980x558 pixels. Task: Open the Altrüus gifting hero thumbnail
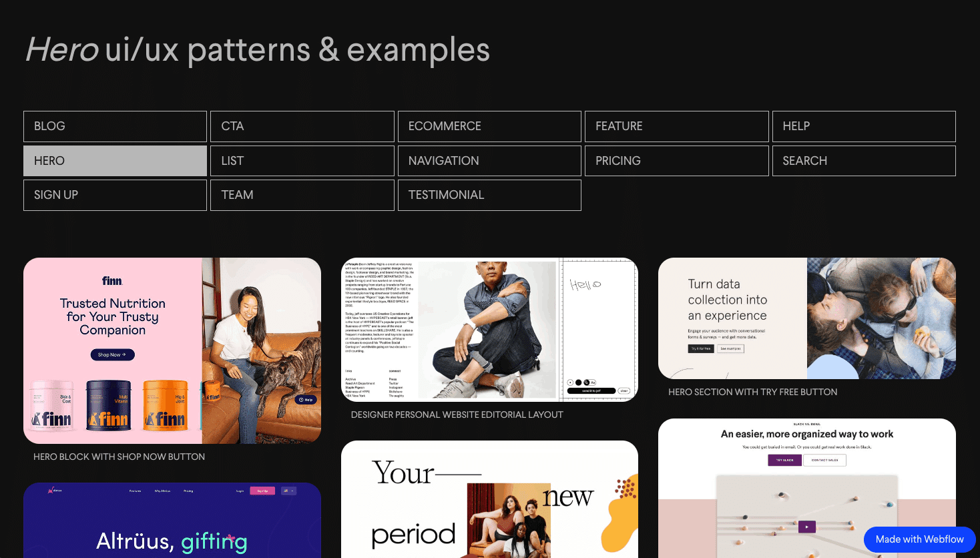tap(172, 520)
